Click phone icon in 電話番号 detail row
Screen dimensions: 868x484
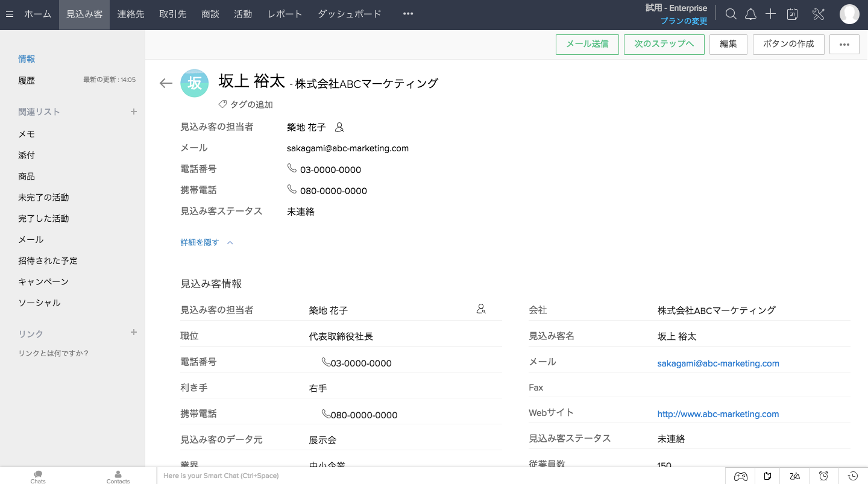point(326,362)
